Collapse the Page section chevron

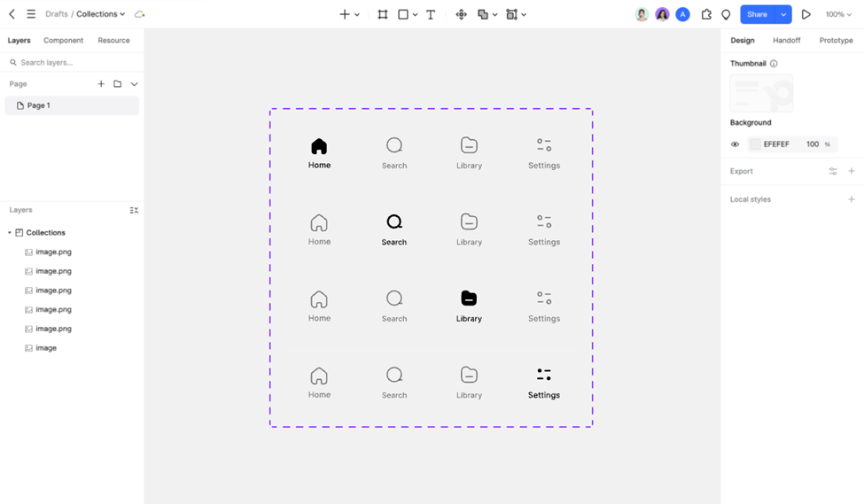(x=134, y=84)
